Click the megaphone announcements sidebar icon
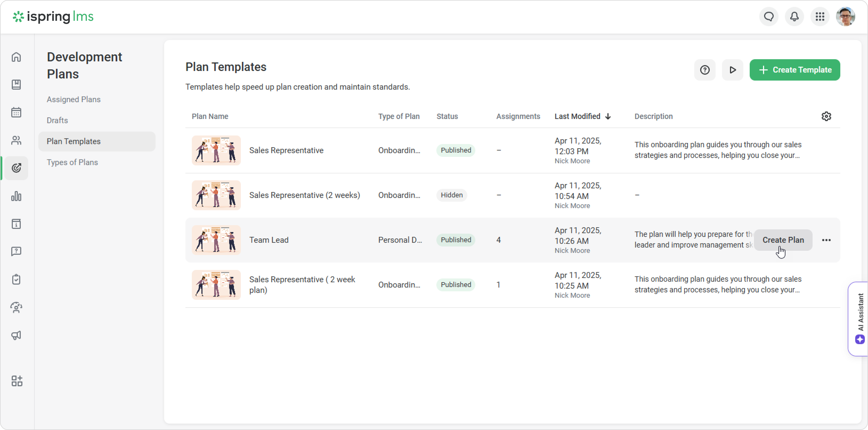 [16, 335]
